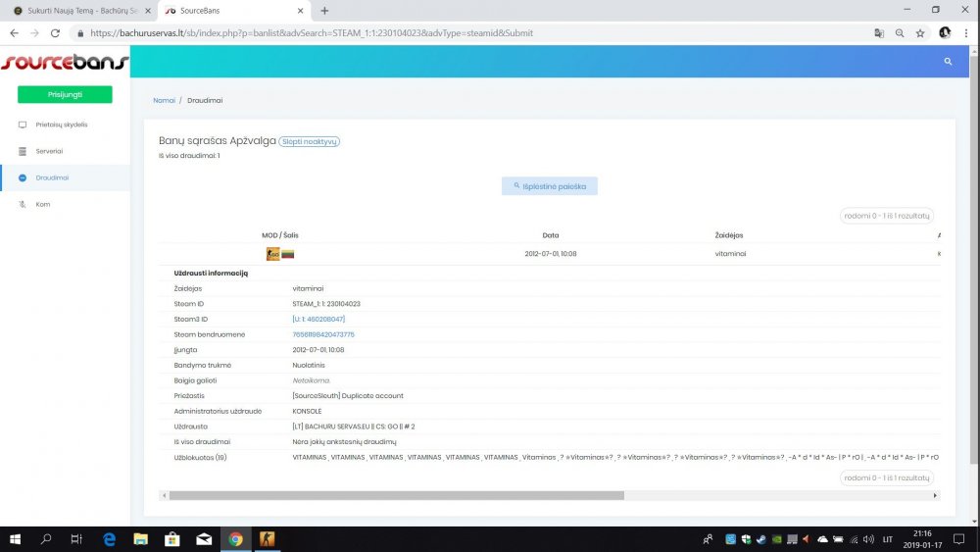Image resolution: width=980 pixels, height=552 pixels.
Task: Click the CS:GO mod icon in the ban row
Action: [x=272, y=254]
